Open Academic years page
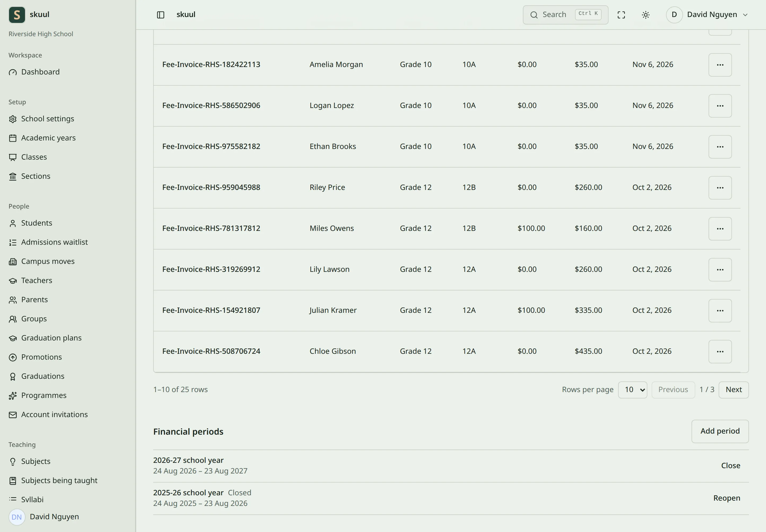The image size is (766, 532). pos(42,138)
